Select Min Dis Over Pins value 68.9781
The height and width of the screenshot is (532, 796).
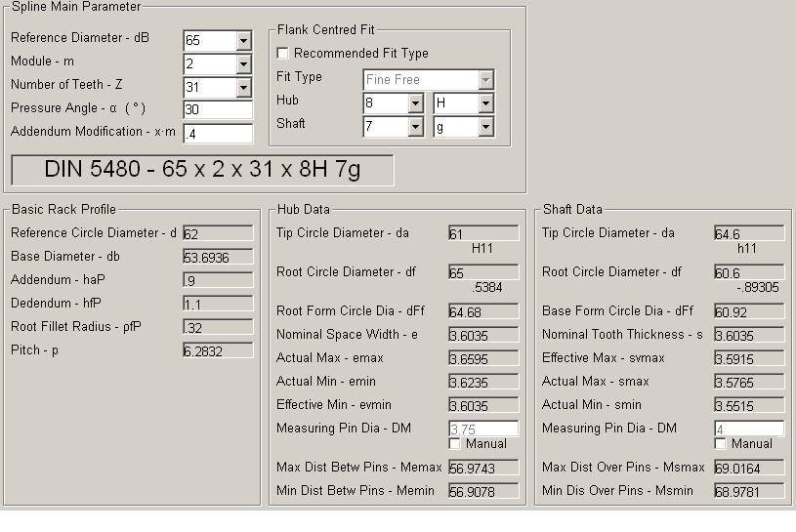point(749,491)
